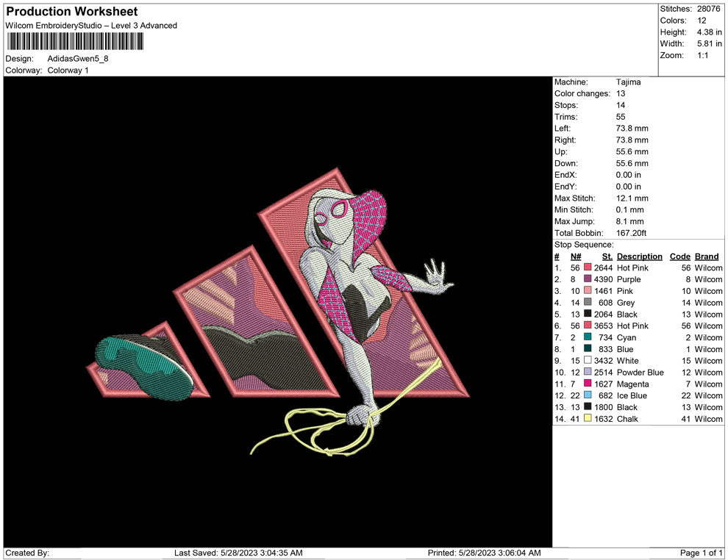Viewport: 728px width, 560px height.
Task: Click the Machine value Tajima
Action: (x=628, y=82)
